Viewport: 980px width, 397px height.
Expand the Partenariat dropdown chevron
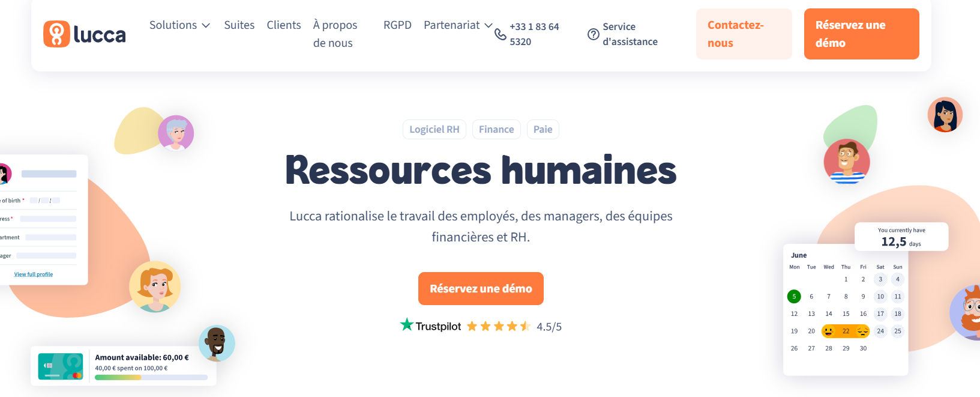click(x=488, y=25)
